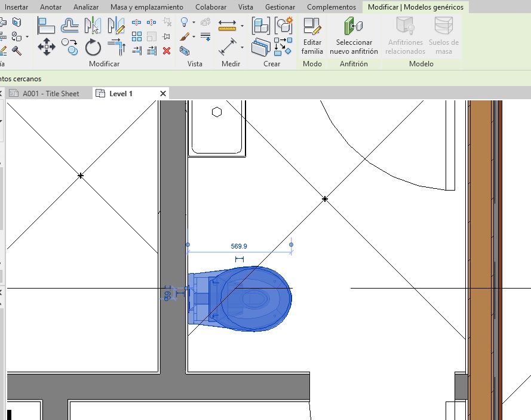Image resolution: width=531 pixels, height=420 pixels.
Task: Select the Move tool
Action: tap(46, 47)
